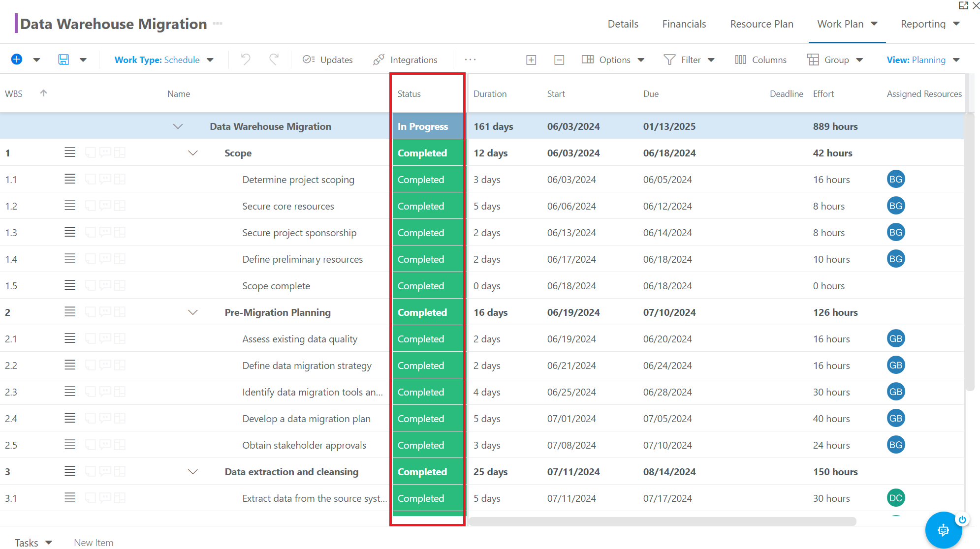Open the chatbot assistant button
This screenshot has width=980, height=549.
pyautogui.click(x=943, y=530)
